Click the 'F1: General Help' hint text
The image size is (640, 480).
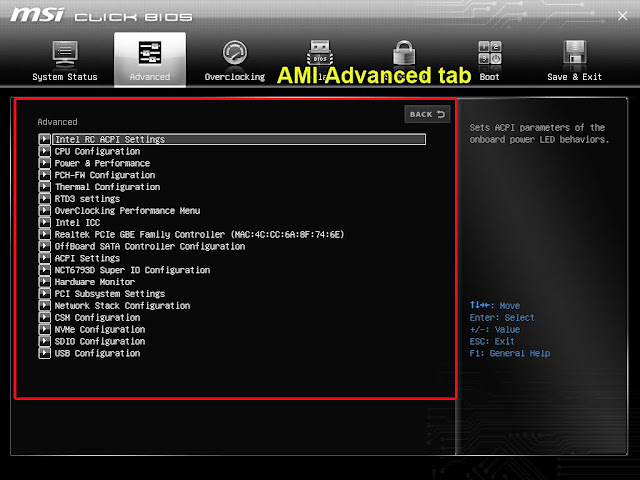(510, 353)
